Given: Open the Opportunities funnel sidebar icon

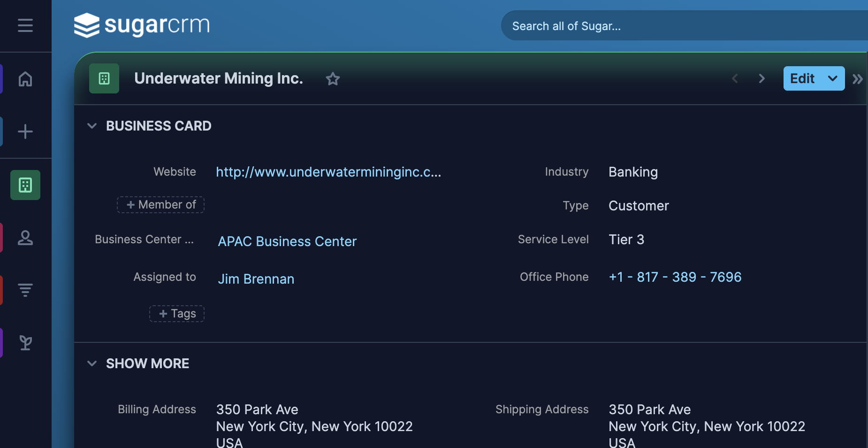Looking at the screenshot, I should (x=25, y=290).
